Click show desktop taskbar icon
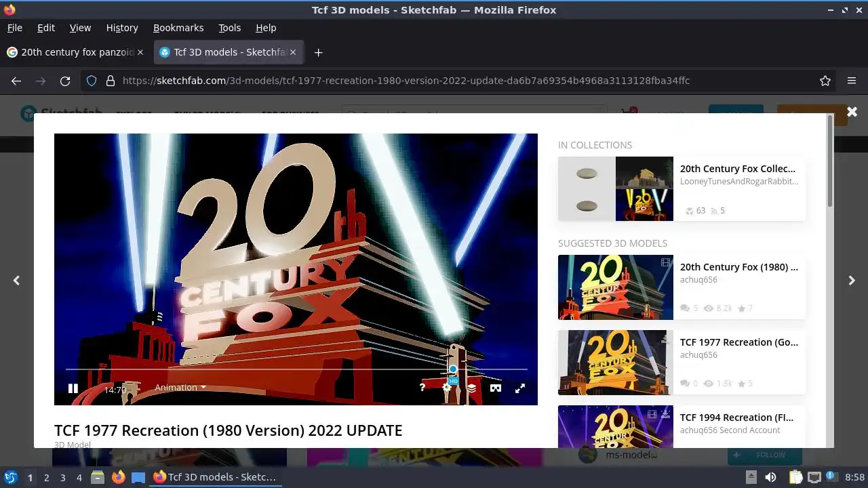 (x=138, y=477)
